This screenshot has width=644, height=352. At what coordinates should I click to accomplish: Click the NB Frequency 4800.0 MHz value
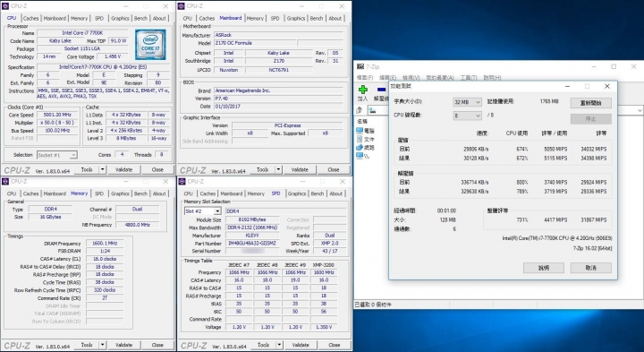137,225
